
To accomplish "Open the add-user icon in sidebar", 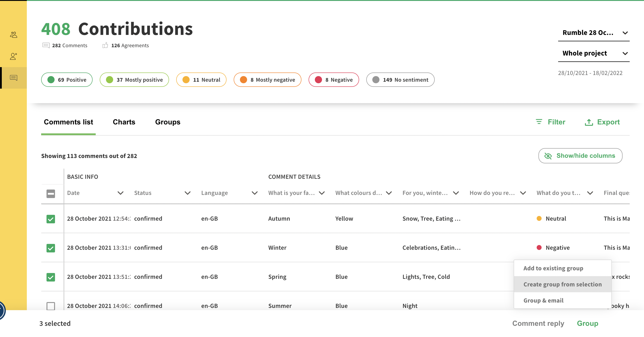I will pyautogui.click(x=13, y=56).
